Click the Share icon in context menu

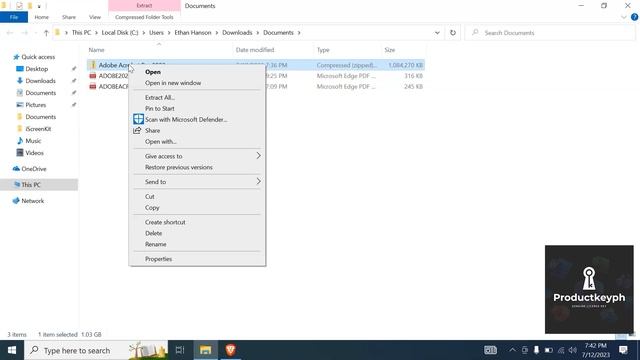(137, 131)
